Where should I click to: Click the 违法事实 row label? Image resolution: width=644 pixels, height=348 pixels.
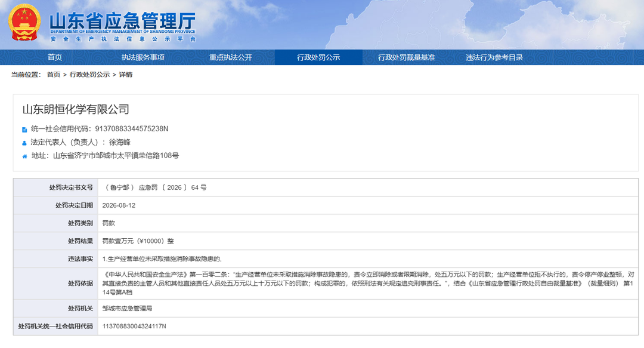pos(80,258)
